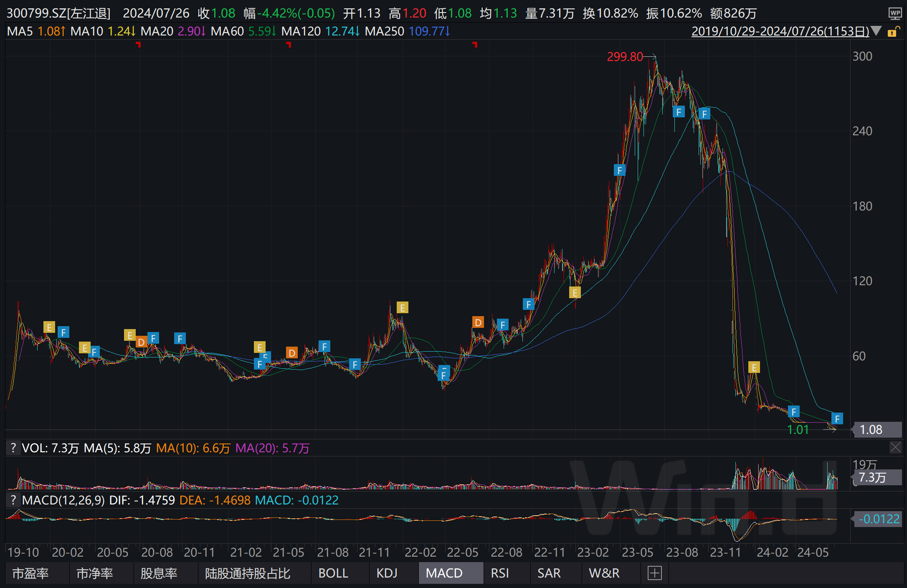Image resolution: width=907 pixels, height=588 pixels.
Task: Switch to the BOLL indicator tab
Action: (x=333, y=573)
